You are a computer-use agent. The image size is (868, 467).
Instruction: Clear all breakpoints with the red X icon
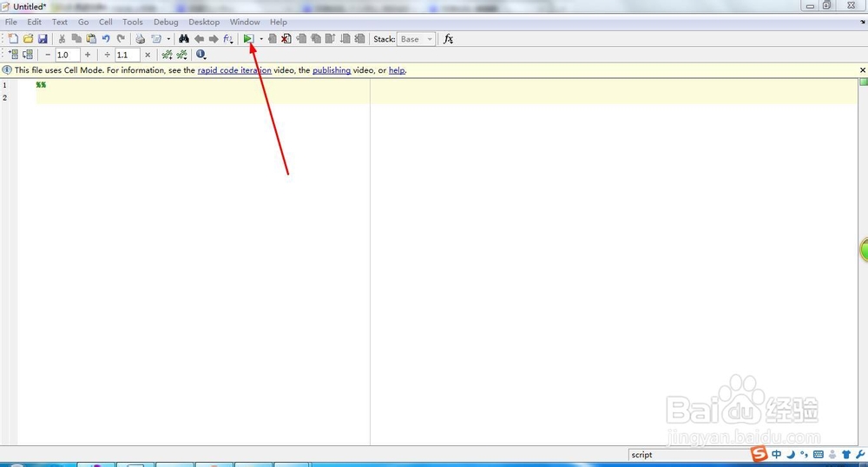tap(286, 39)
